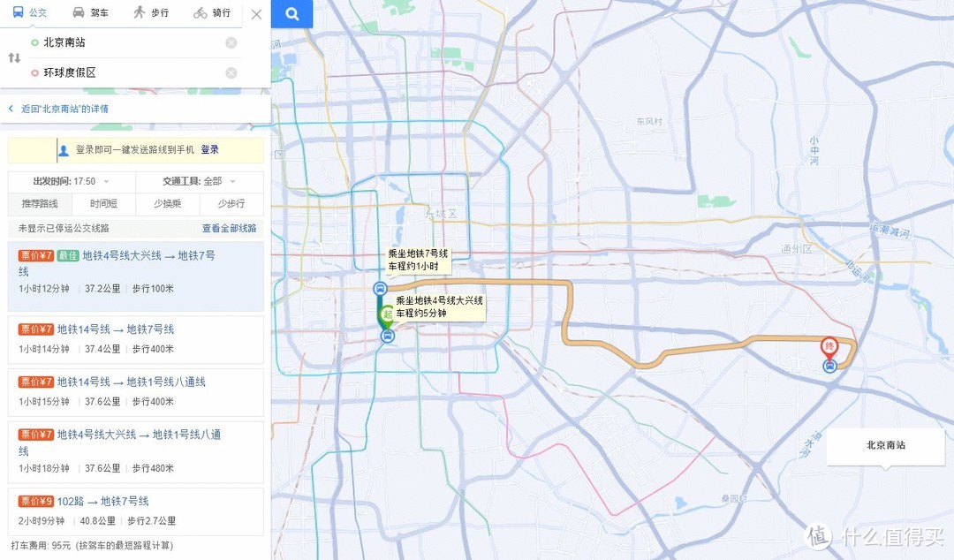The width and height of the screenshot is (954, 560).
Task: Close the route planning panel
Action: tap(256, 14)
